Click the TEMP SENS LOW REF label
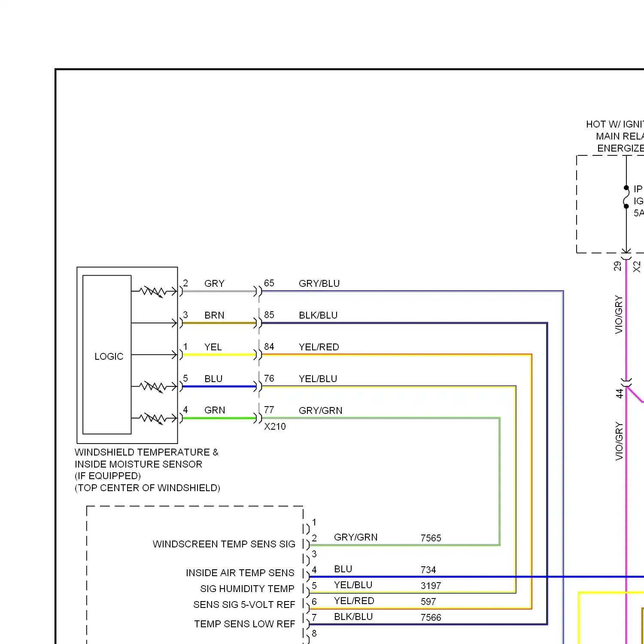The image size is (644, 644). [x=244, y=624]
